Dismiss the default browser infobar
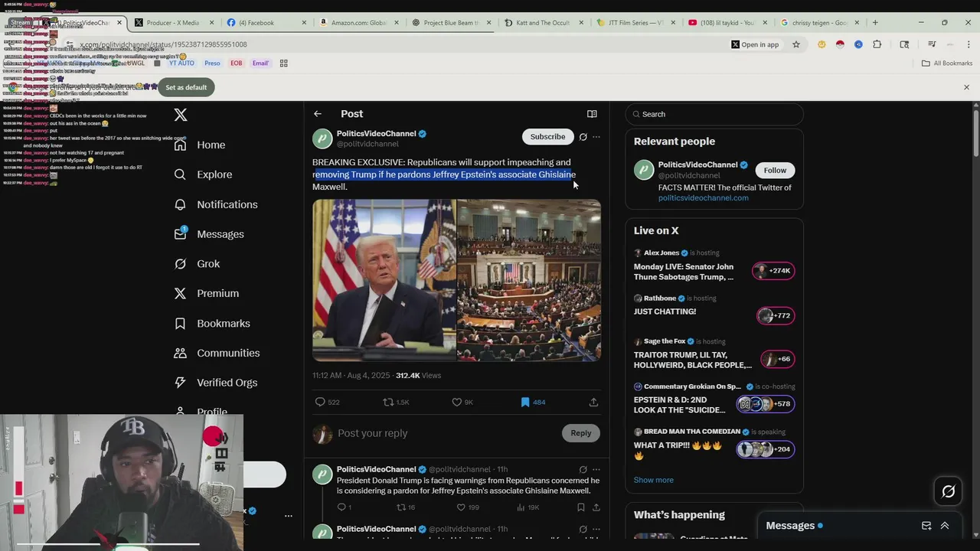The image size is (980, 551). (966, 87)
